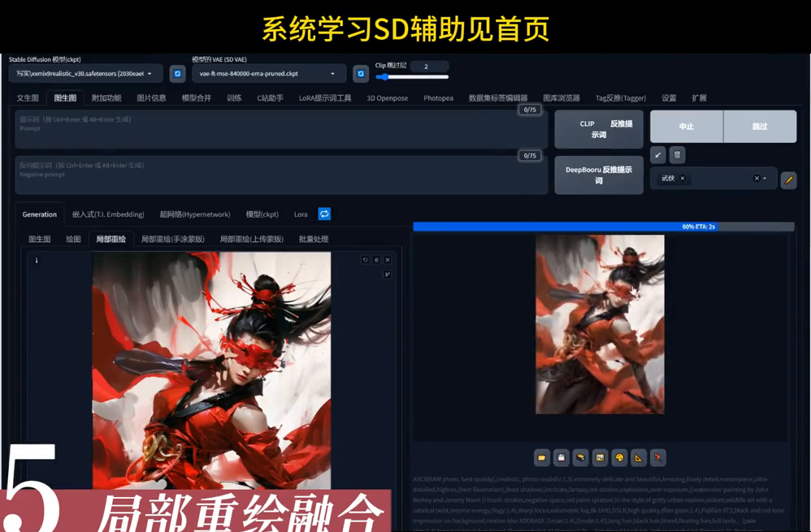Open the 嵌入式(T.I. Embedding) tab
The image size is (811, 532).
pyautogui.click(x=108, y=214)
